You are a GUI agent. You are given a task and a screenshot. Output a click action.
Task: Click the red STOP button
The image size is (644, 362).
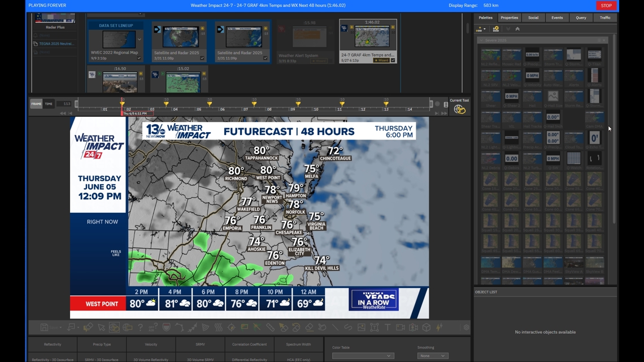click(x=606, y=6)
